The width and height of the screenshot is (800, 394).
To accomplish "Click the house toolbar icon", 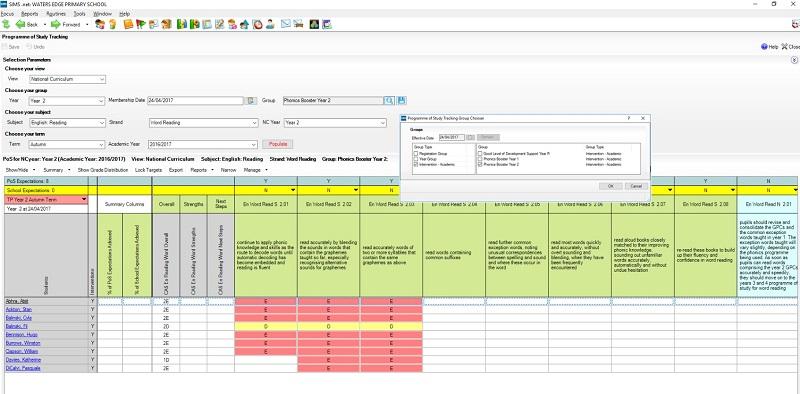I will click(244, 24).
